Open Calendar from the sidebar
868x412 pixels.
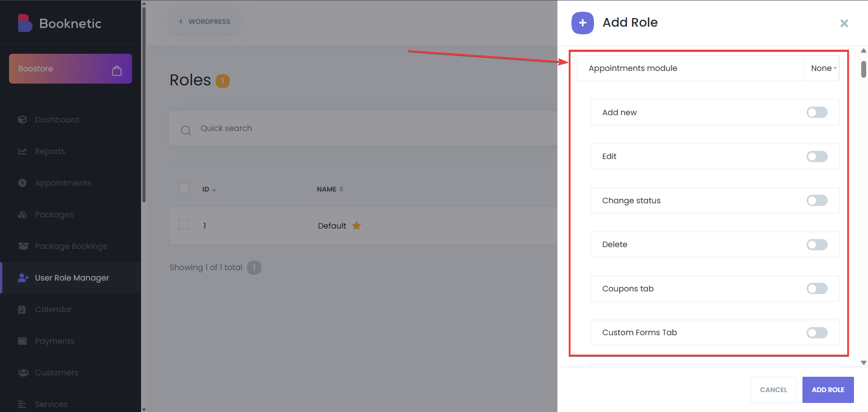click(71, 309)
